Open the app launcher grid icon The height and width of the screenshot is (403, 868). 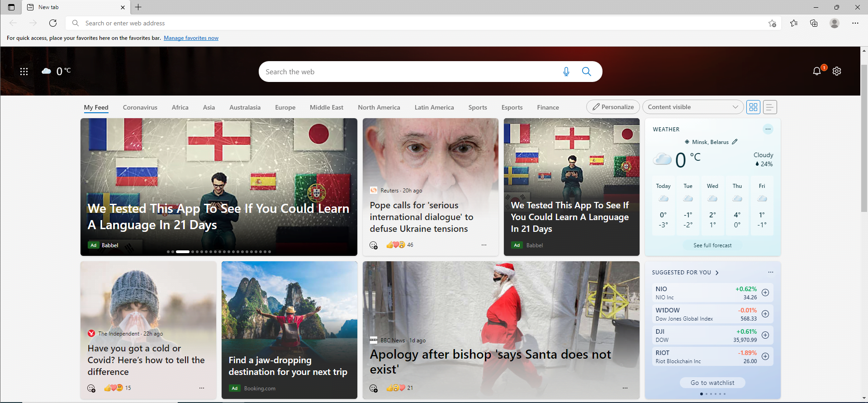coord(24,71)
